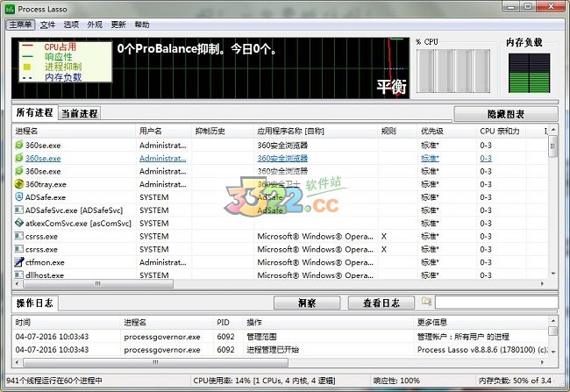The height and width of the screenshot is (392, 570).
Task: Click the underlined 0-3 affinity link
Action: 486,158
